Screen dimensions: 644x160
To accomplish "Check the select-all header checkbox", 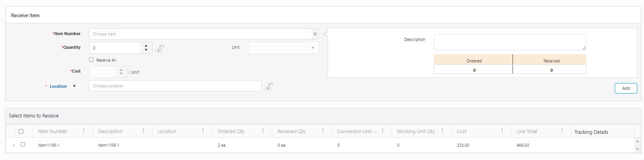I will pos(21,132).
